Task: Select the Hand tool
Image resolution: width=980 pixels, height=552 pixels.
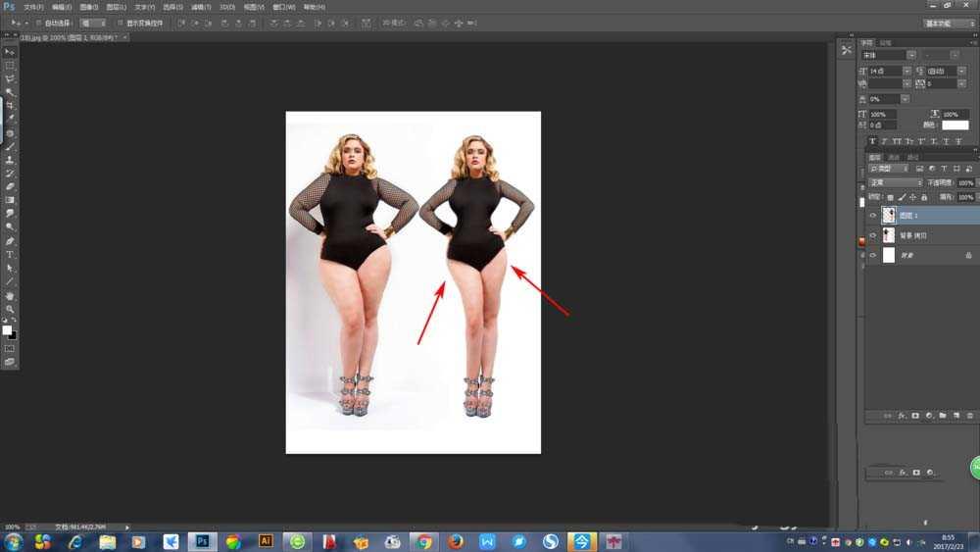Action: coord(10,295)
